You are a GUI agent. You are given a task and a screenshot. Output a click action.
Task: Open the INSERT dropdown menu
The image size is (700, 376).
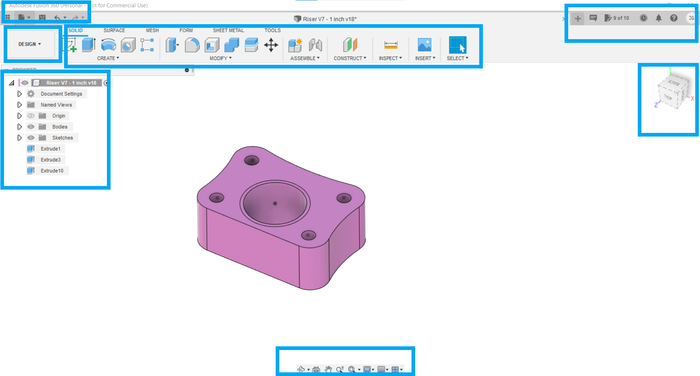click(x=425, y=58)
